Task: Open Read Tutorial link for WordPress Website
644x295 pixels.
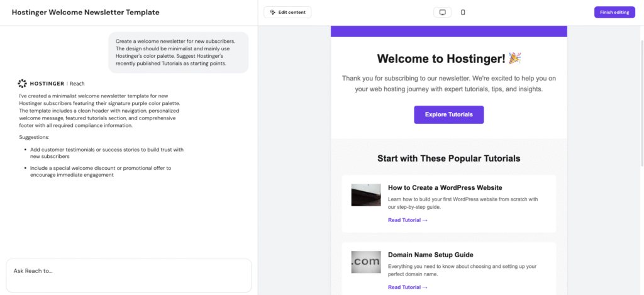Action: (x=408, y=220)
